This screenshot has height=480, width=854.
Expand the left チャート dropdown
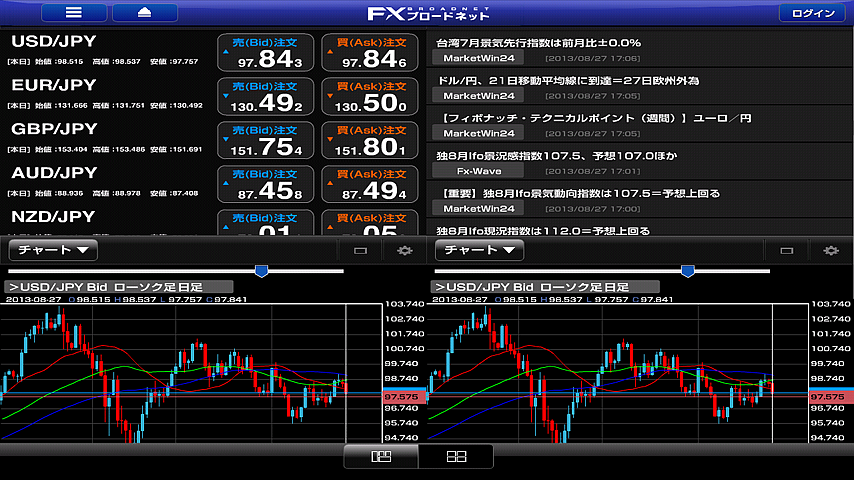53,250
